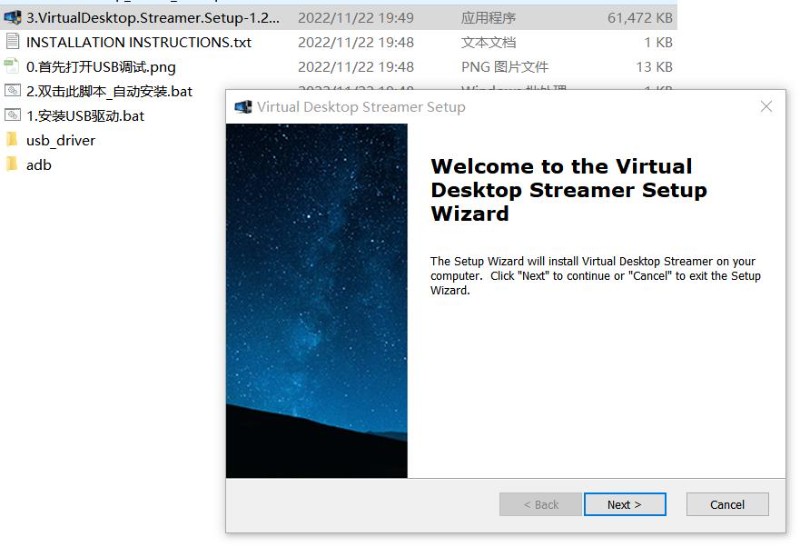
Task: Close the Virtual Desktop Streamer Setup dialog
Action: point(766,106)
